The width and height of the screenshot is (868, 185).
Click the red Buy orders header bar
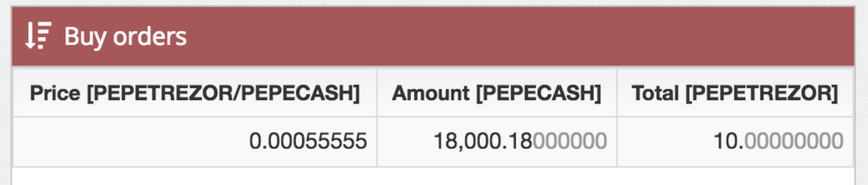coord(433,36)
